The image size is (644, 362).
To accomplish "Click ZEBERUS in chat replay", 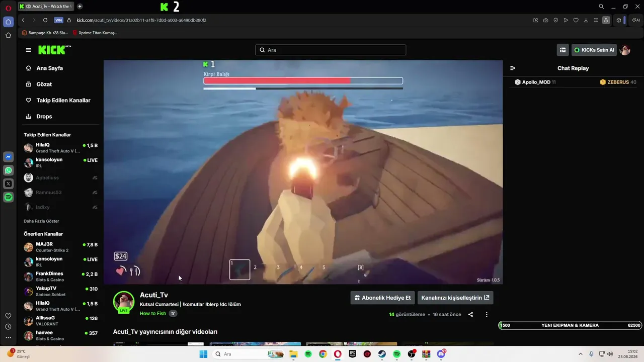I will point(618,82).
